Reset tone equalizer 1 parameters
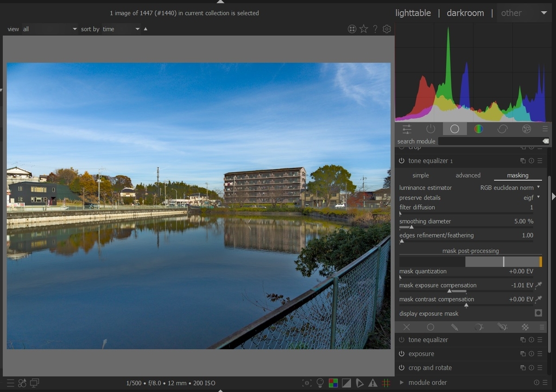The image size is (556, 392). coord(531,161)
